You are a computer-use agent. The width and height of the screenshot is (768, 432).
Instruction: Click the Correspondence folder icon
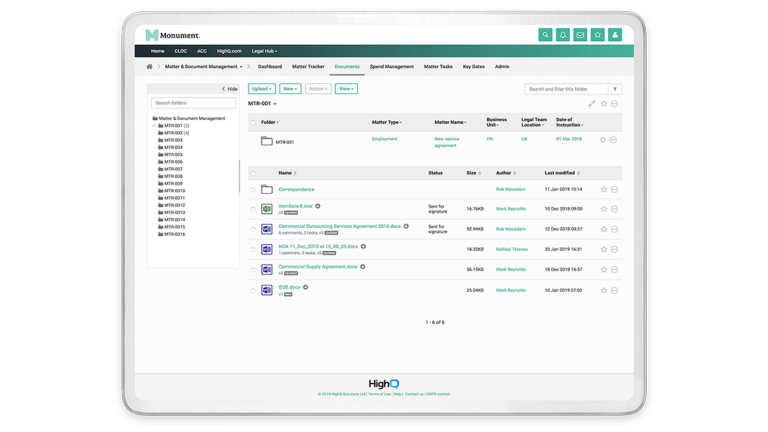[x=266, y=189]
